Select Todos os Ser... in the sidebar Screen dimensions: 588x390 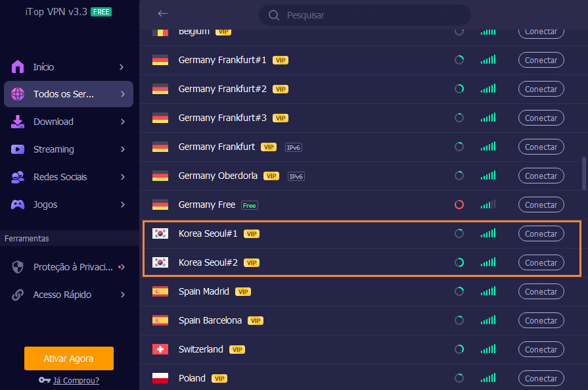(x=68, y=94)
